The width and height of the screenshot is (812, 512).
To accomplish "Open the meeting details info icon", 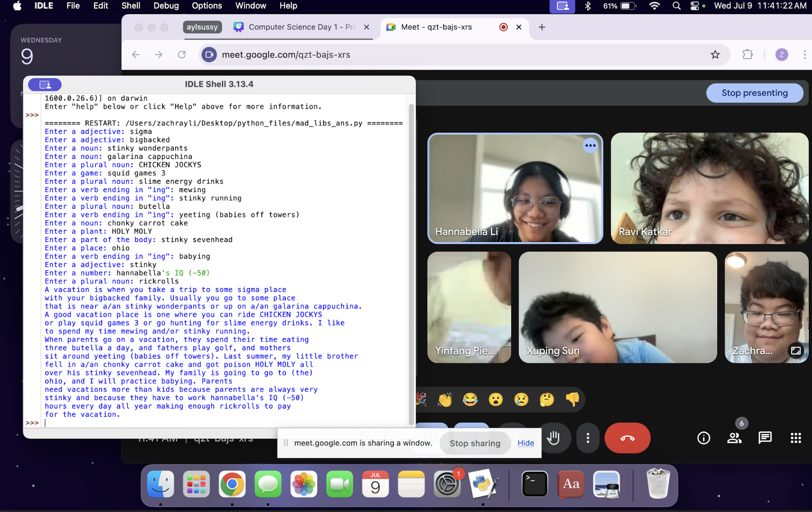I will [x=703, y=438].
